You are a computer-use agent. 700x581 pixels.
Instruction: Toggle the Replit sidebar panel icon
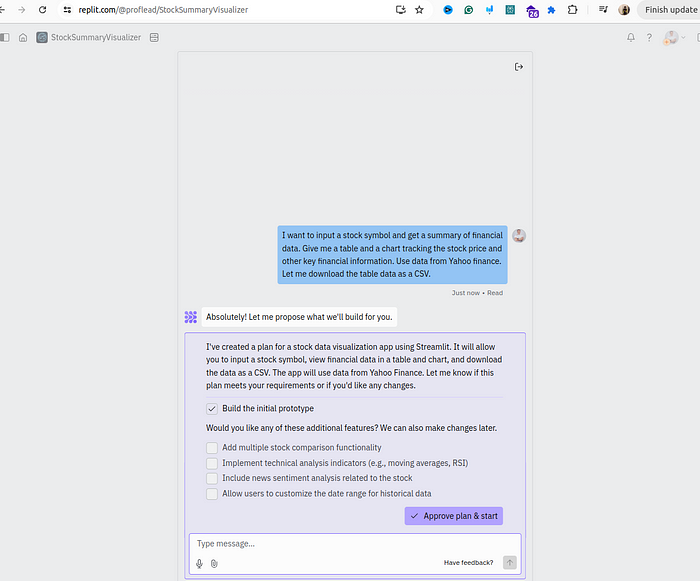pyautogui.click(x=5, y=38)
